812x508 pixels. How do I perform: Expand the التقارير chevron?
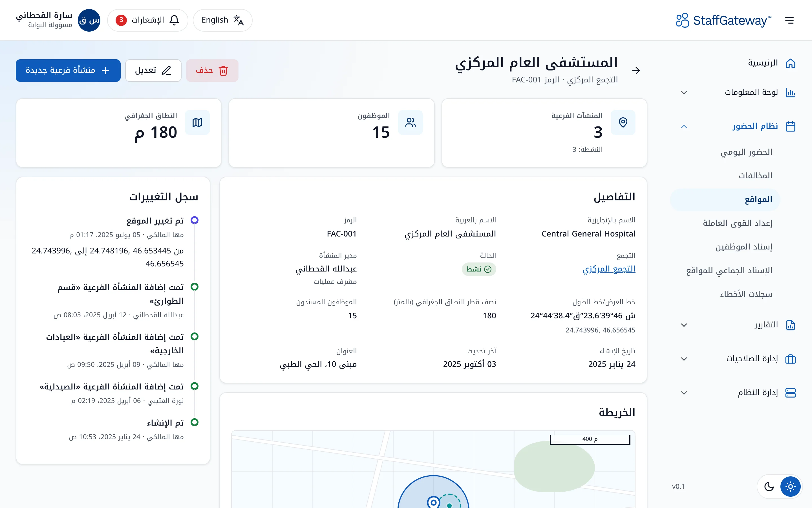684,325
